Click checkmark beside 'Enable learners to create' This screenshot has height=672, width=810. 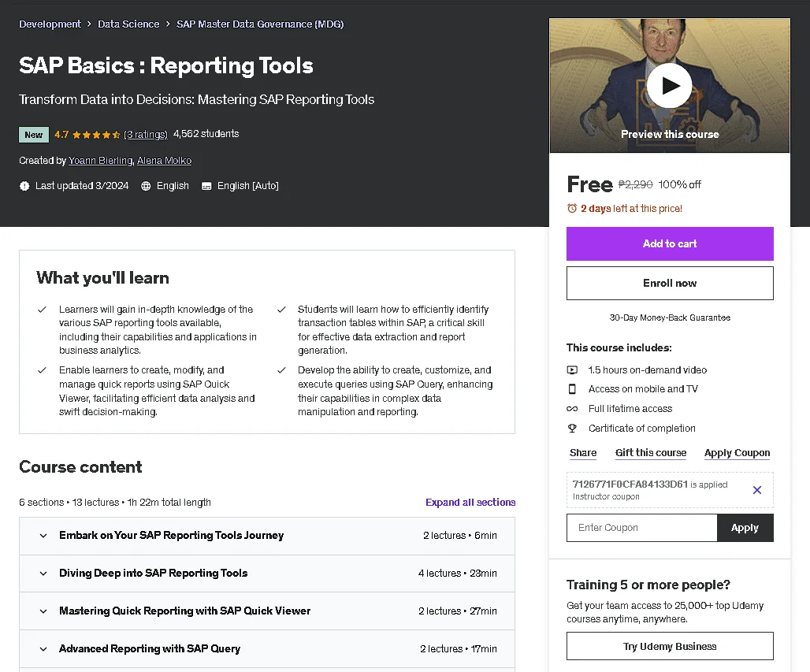pyautogui.click(x=42, y=370)
